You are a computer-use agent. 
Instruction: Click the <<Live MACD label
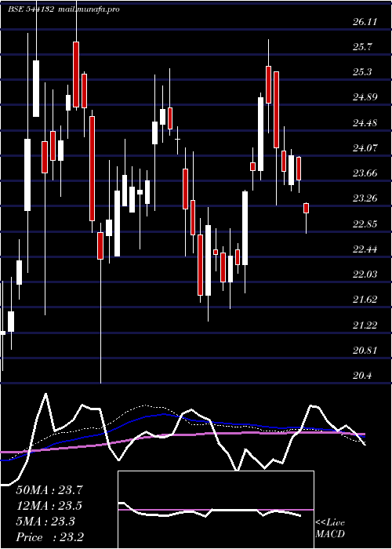(x=330, y=529)
